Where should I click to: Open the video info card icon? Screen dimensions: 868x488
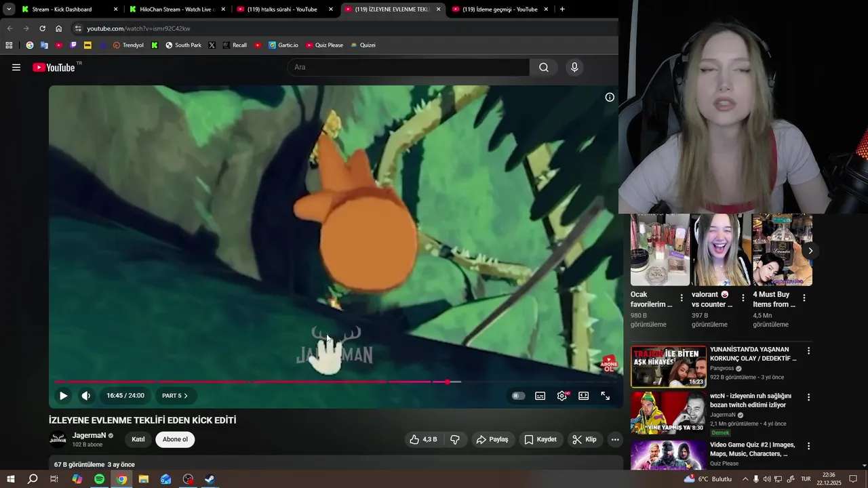point(610,97)
